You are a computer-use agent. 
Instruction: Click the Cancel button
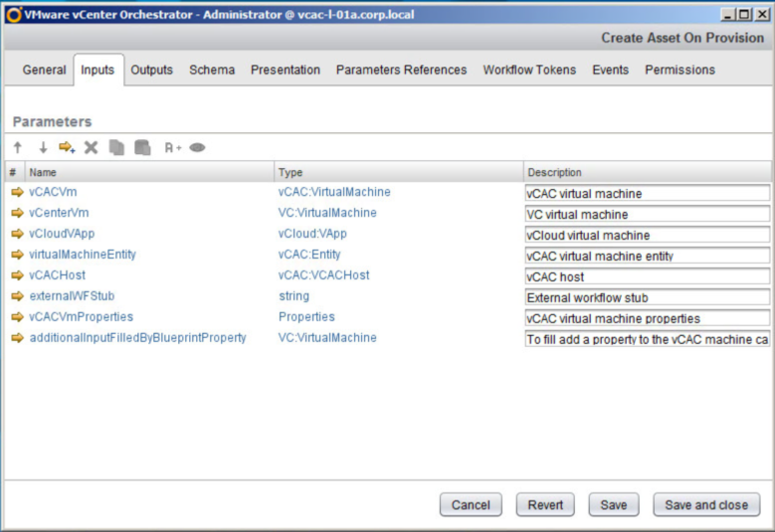[x=471, y=505]
